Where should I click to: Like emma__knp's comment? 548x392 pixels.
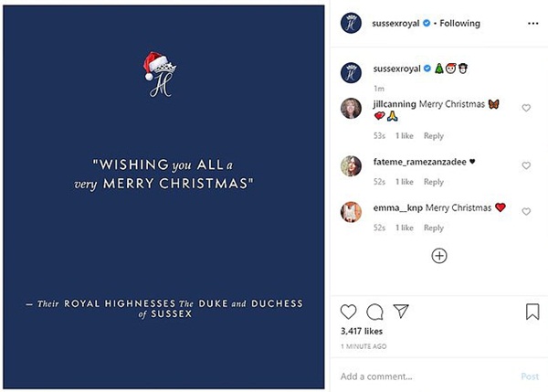pos(526,212)
